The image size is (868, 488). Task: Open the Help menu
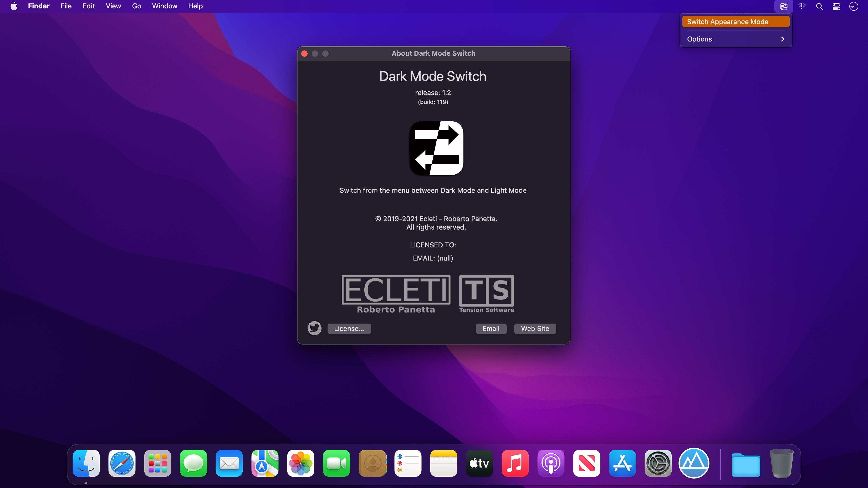tap(195, 6)
